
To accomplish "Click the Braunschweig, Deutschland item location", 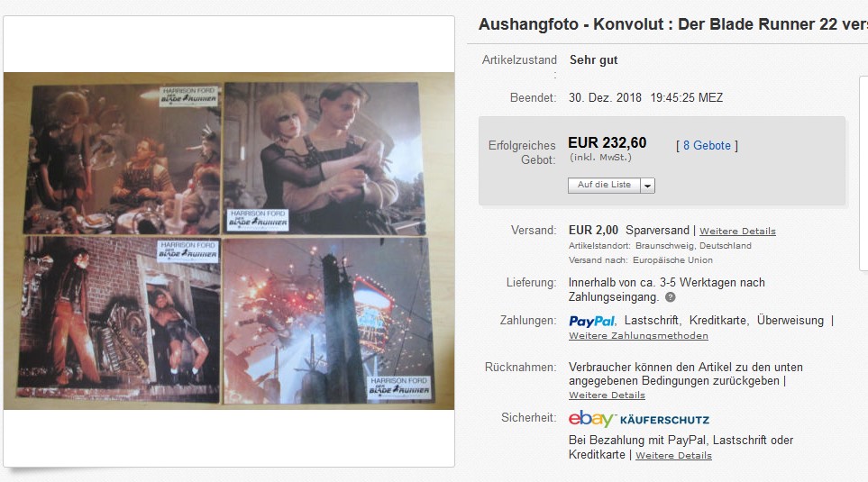I will click(x=693, y=246).
